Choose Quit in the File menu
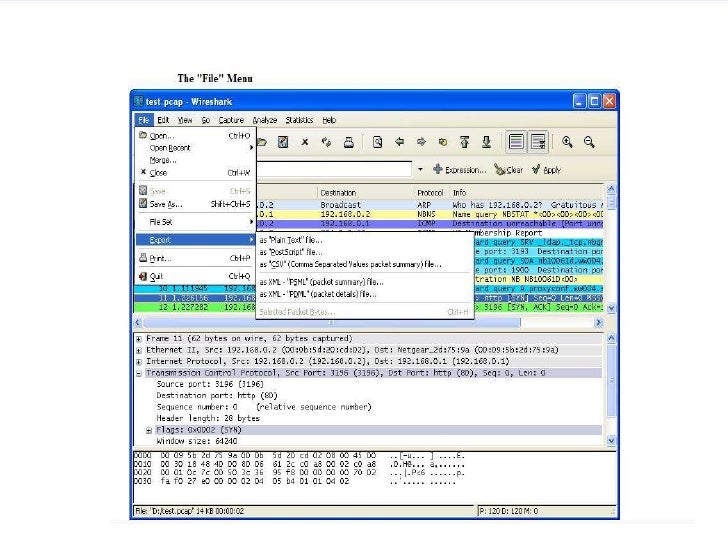728x546 pixels. click(x=195, y=276)
